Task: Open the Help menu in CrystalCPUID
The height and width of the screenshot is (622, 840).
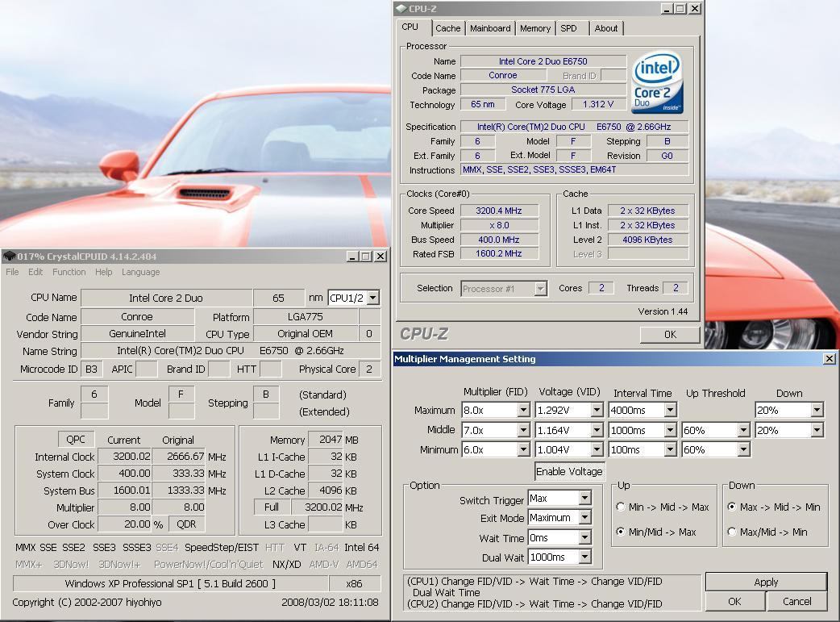Action: coord(104,272)
